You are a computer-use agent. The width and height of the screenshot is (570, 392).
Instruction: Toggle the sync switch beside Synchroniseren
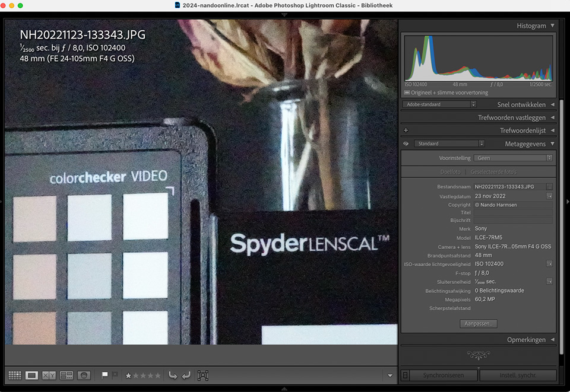pos(405,375)
